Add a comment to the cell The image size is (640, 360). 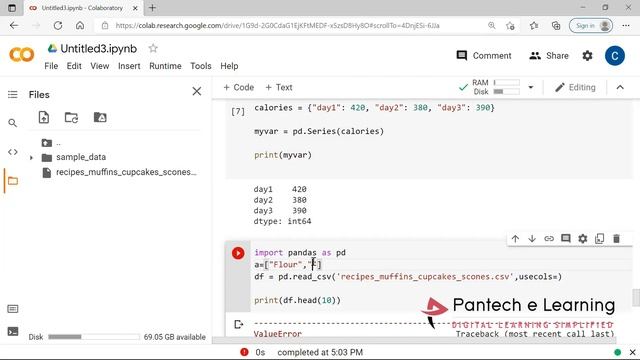[566, 238]
